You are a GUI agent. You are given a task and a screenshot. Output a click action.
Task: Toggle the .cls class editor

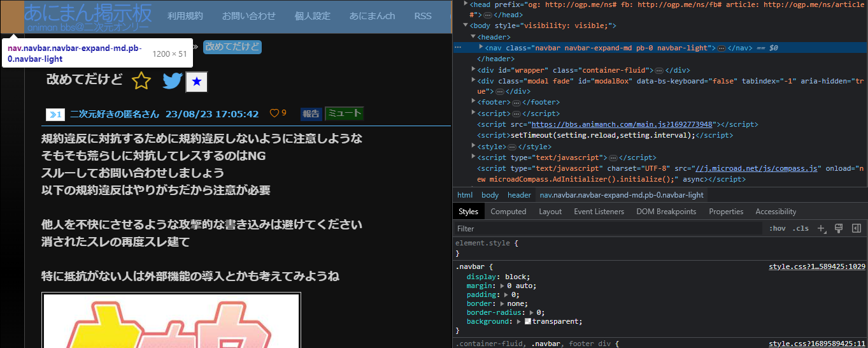[800, 228]
